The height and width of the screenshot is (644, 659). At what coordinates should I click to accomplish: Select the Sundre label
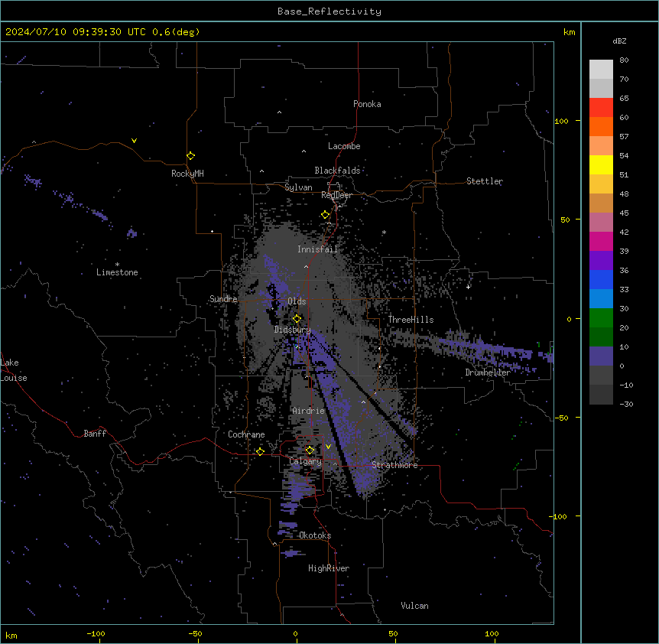point(223,299)
